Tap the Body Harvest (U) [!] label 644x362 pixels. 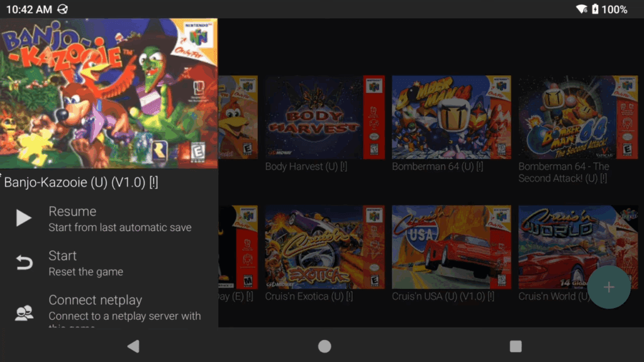click(306, 167)
